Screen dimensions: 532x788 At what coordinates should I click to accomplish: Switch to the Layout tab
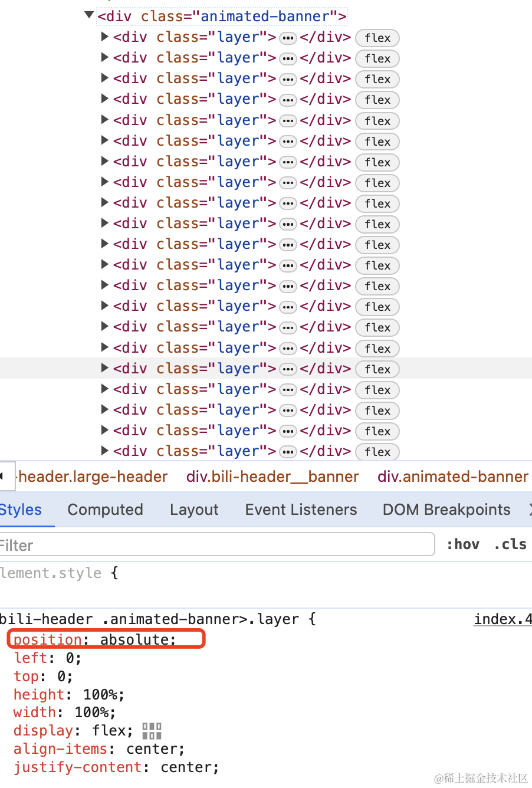click(194, 510)
